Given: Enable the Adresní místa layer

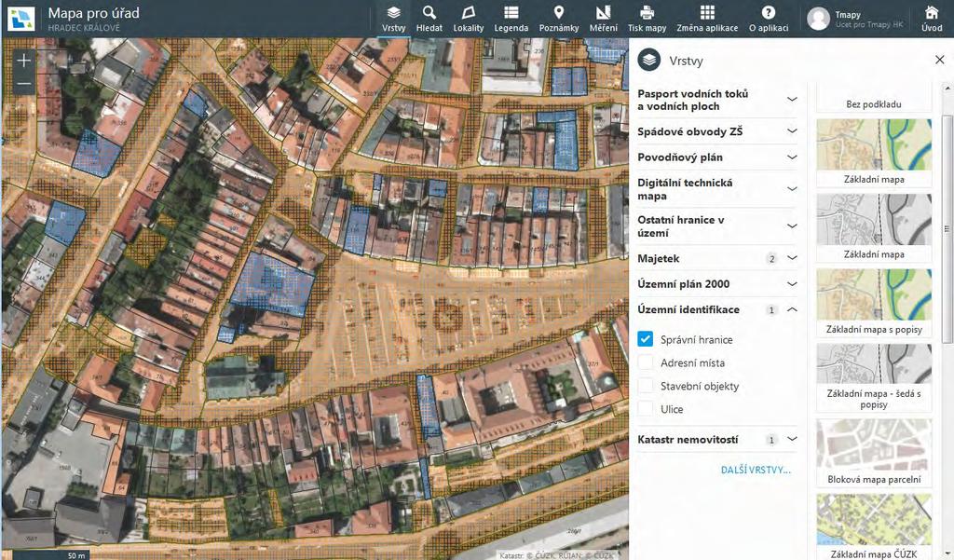Looking at the screenshot, I should [645, 362].
